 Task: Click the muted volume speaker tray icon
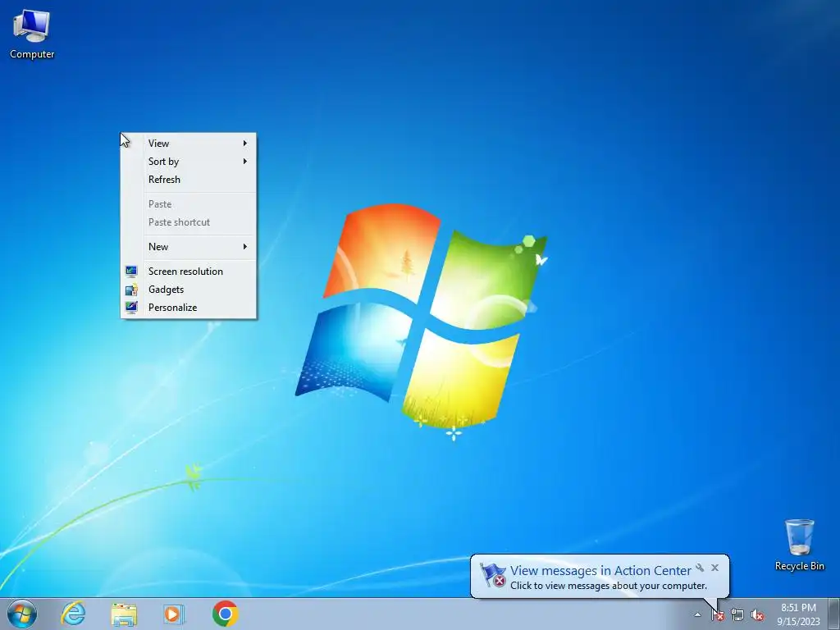pos(757,615)
